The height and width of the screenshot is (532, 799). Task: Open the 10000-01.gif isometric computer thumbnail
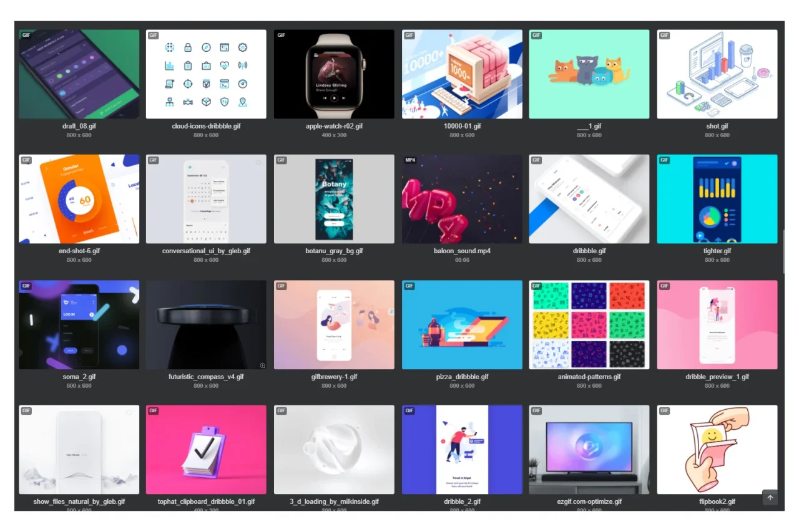click(x=462, y=74)
